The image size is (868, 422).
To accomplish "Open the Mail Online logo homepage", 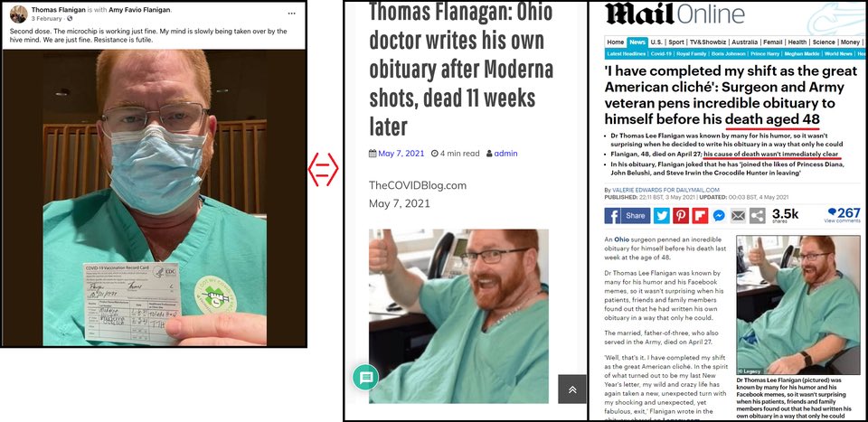I will point(675,14).
